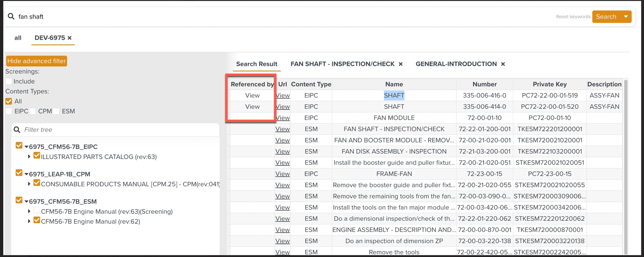Open Url View link for FAN MODULE

point(283,118)
